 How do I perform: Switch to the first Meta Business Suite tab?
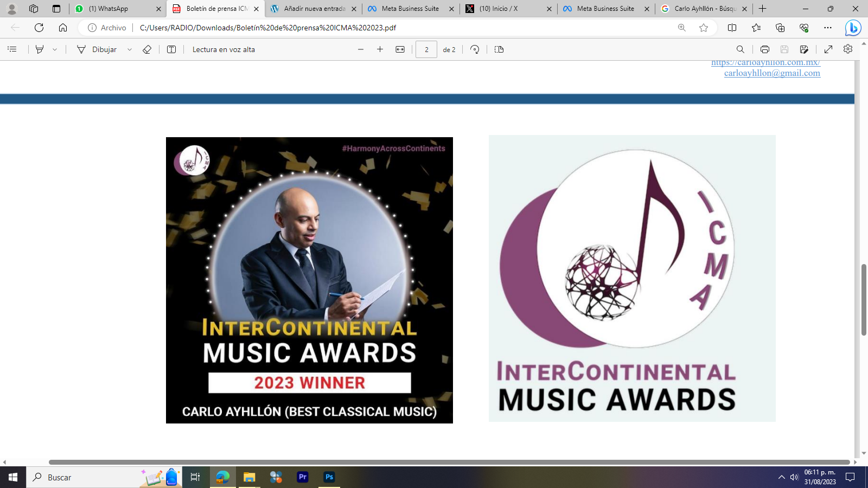(x=410, y=9)
